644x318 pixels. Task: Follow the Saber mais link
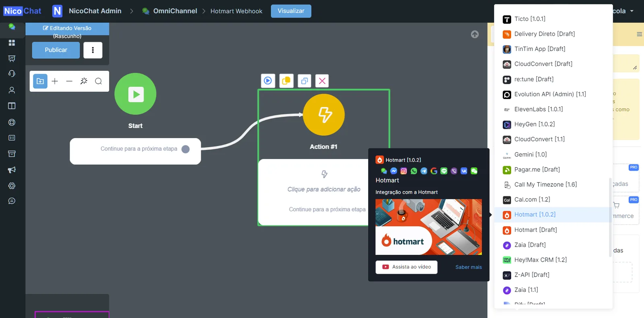pos(469,267)
